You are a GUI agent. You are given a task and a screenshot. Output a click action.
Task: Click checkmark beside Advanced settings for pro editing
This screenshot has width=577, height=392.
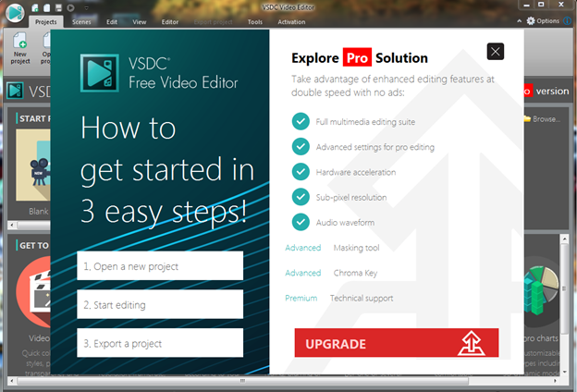301,146
